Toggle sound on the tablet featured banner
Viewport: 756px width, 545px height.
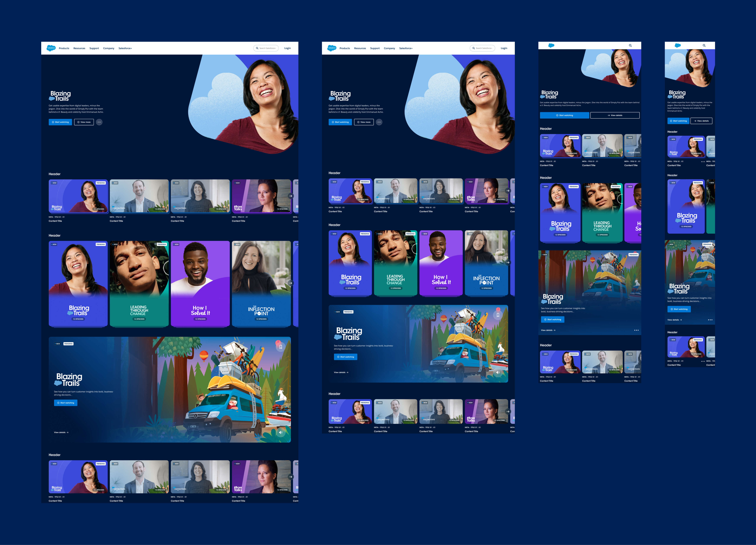tap(498, 372)
